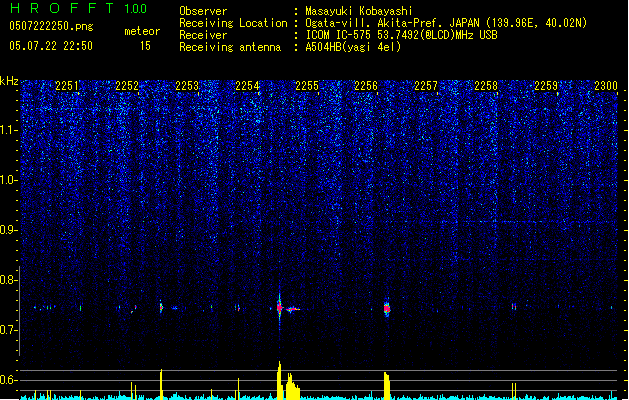Click the strong meteor echo near 2254

pyautogui.click(x=280, y=308)
